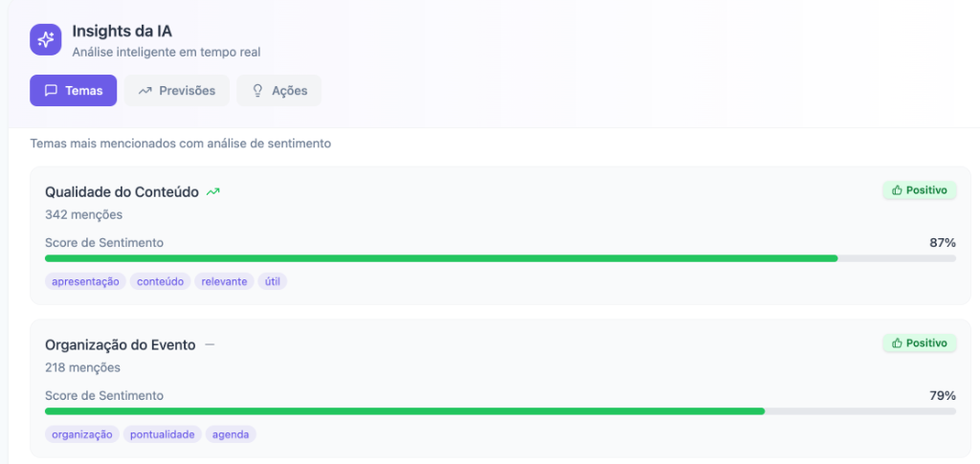Switch to the Previsões tab
This screenshot has width=980, height=464.
(177, 91)
